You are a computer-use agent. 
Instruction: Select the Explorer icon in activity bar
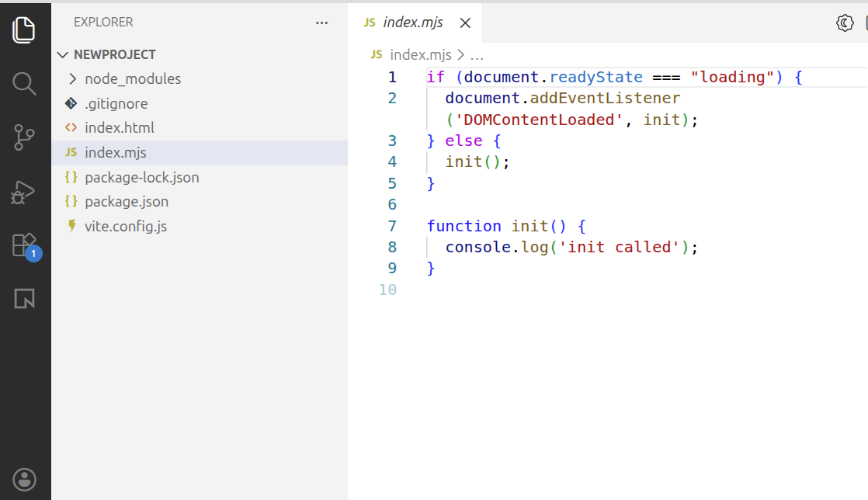[x=25, y=30]
